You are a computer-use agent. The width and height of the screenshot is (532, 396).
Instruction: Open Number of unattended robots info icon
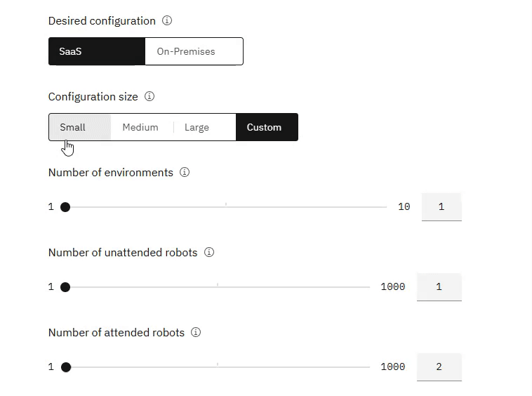point(209,252)
